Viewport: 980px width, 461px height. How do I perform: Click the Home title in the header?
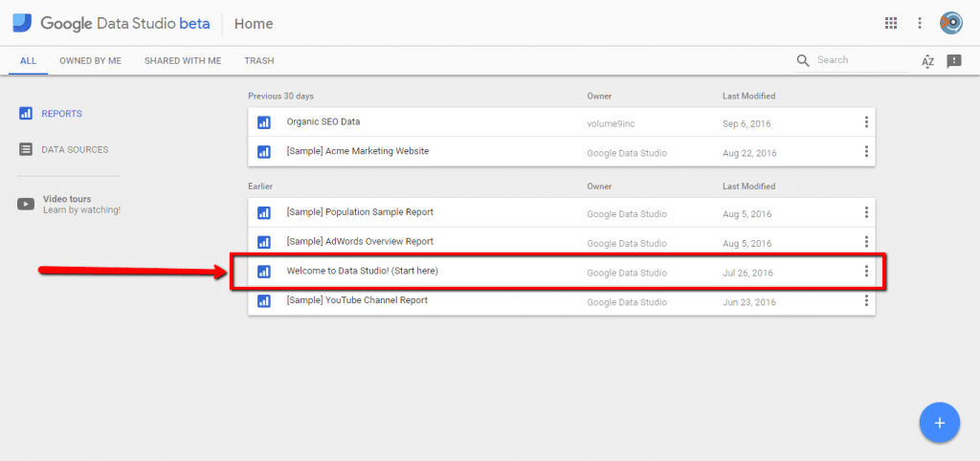[x=254, y=24]
